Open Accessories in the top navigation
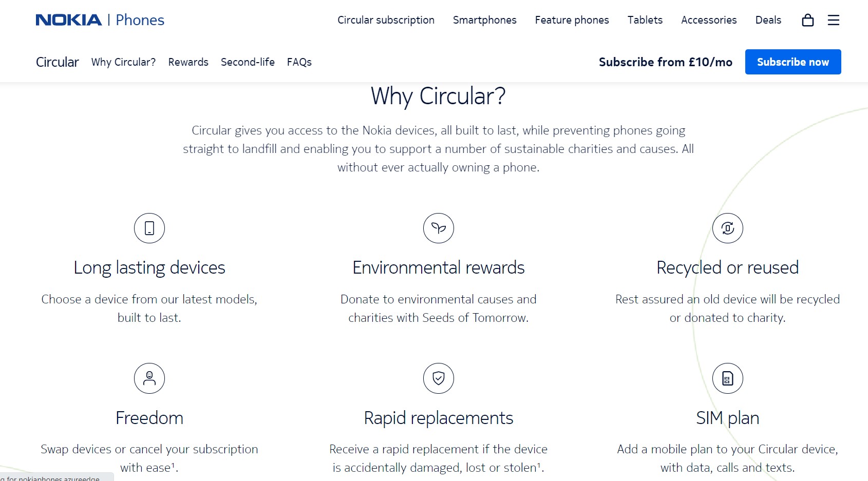Viewport: 868px width, 481px height. pyautogui.click(x=709, y=20)
